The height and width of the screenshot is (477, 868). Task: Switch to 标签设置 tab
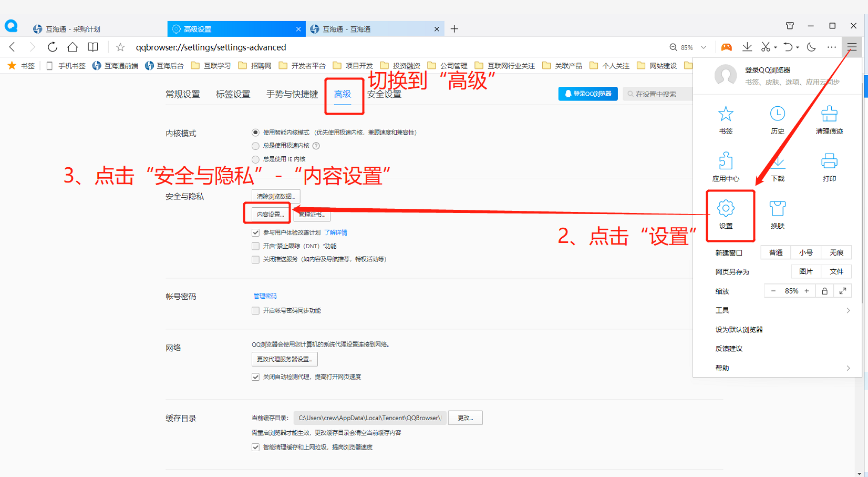tap(233, 94)
